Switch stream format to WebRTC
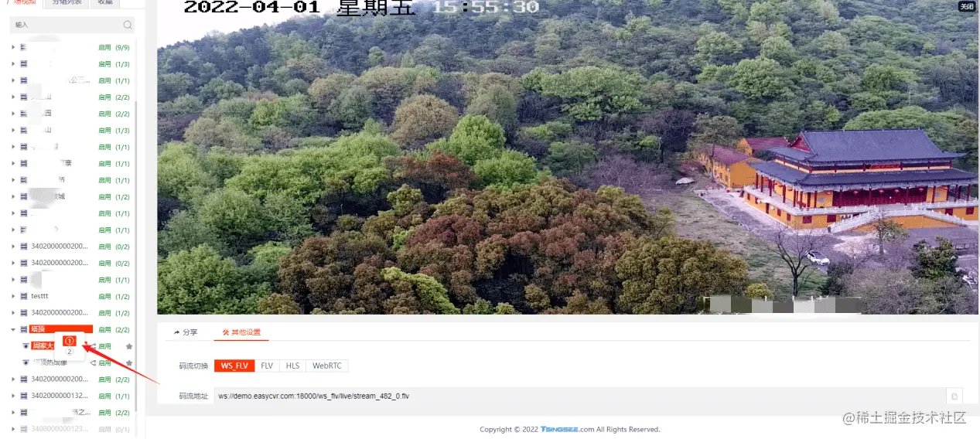This screenshot has width=980, height=439. click(x=326, y=366)
